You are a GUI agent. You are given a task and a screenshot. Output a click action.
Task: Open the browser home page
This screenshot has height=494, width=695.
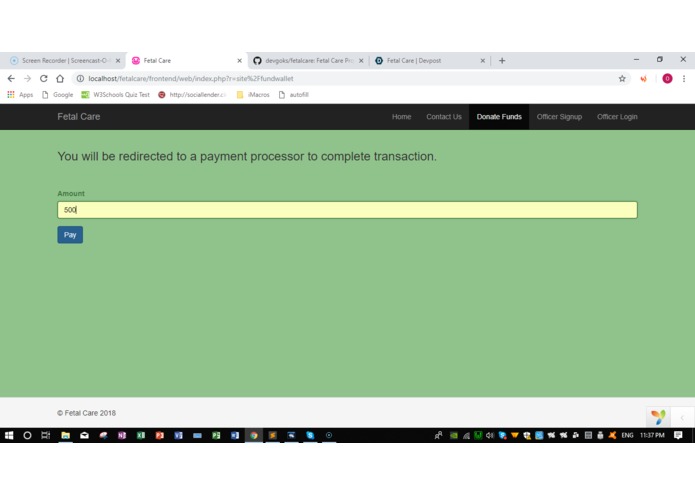[60, 78]
